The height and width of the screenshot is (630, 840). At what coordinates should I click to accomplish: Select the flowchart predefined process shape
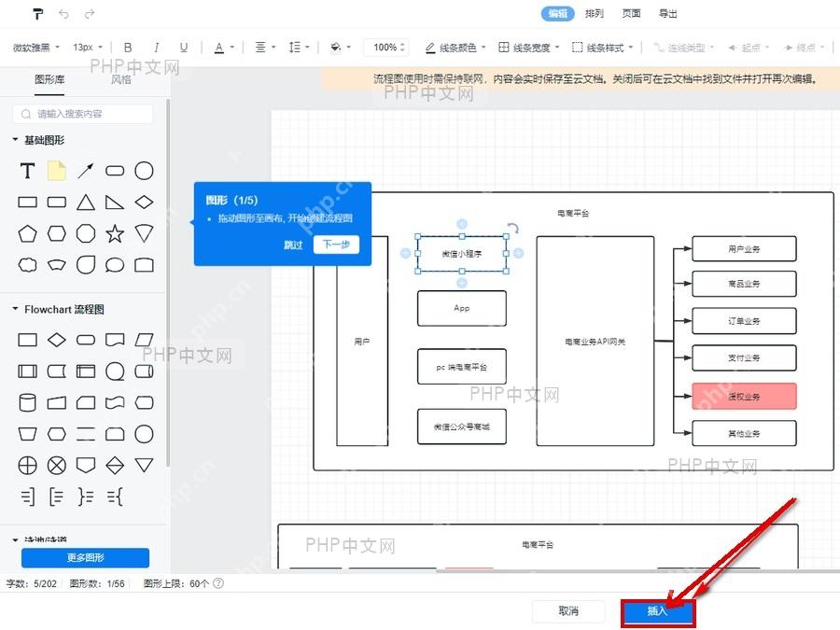[27, 371]
